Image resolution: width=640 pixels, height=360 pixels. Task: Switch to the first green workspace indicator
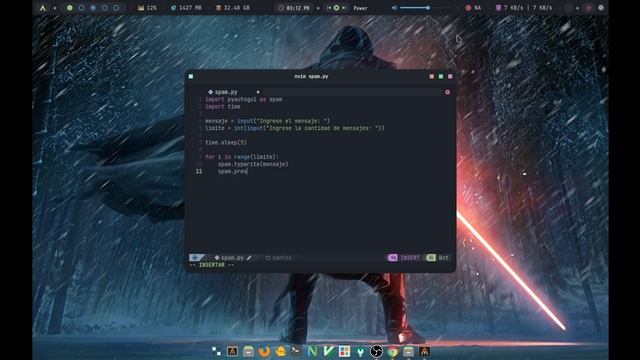click(x=70, y=8)
